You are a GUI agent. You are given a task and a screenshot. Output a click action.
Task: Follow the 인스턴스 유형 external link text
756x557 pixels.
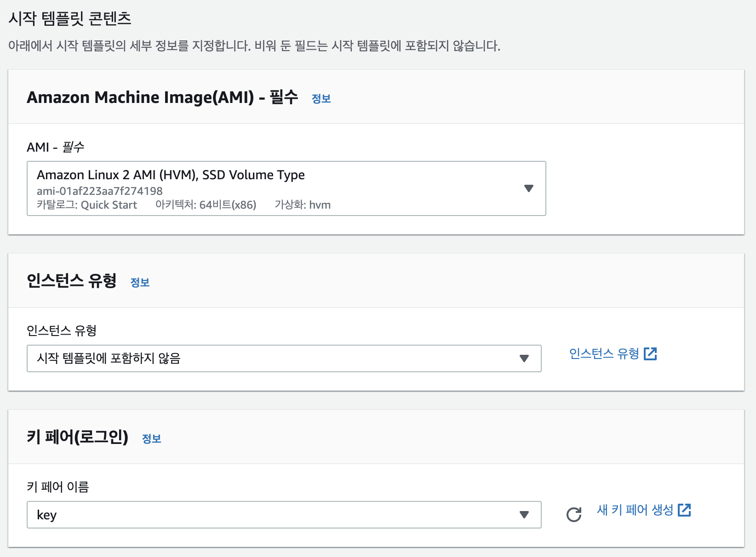pos(604,353)
